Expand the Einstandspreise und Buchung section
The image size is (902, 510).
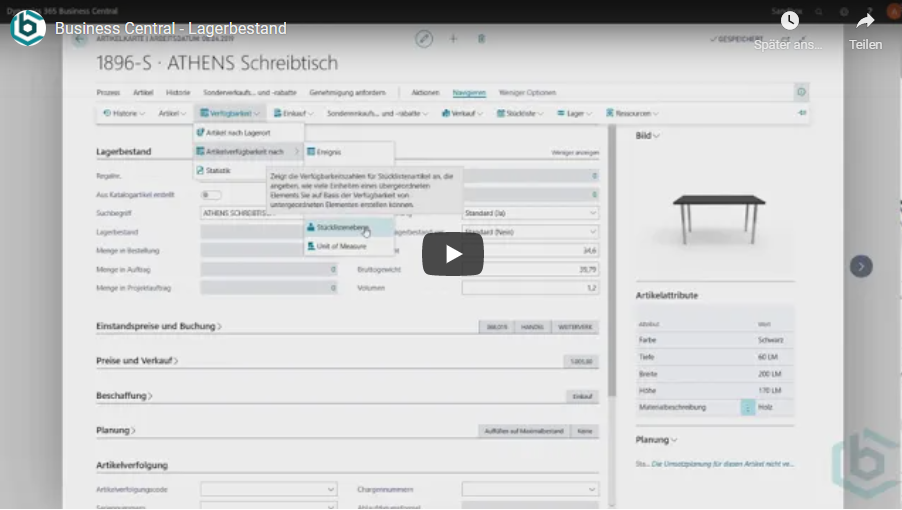[158, 326]
